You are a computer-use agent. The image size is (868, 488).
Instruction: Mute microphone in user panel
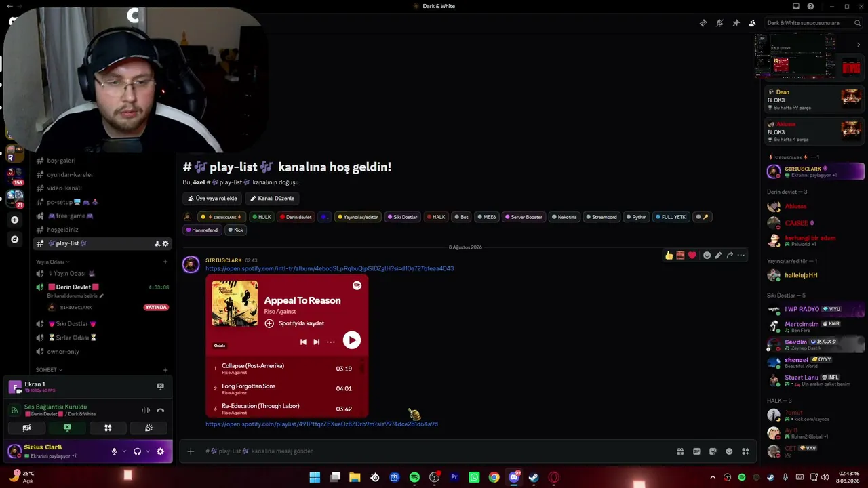(x=114, y=451)
